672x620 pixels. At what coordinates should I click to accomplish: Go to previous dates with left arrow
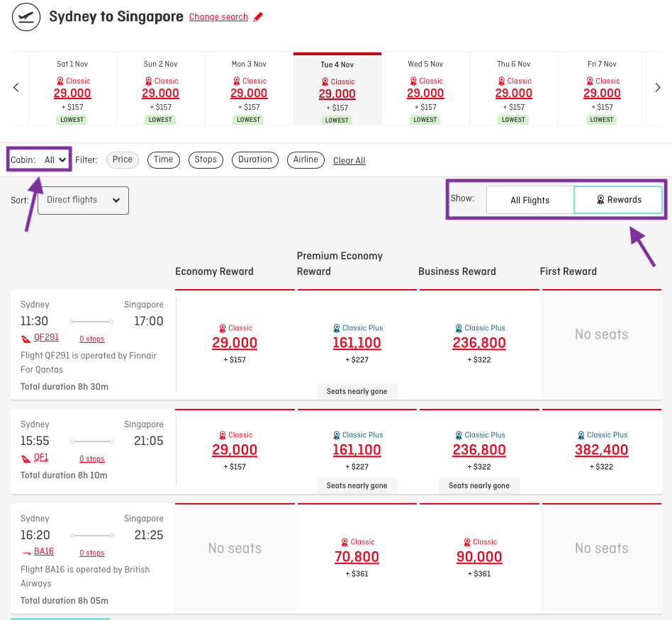point(16,88)
